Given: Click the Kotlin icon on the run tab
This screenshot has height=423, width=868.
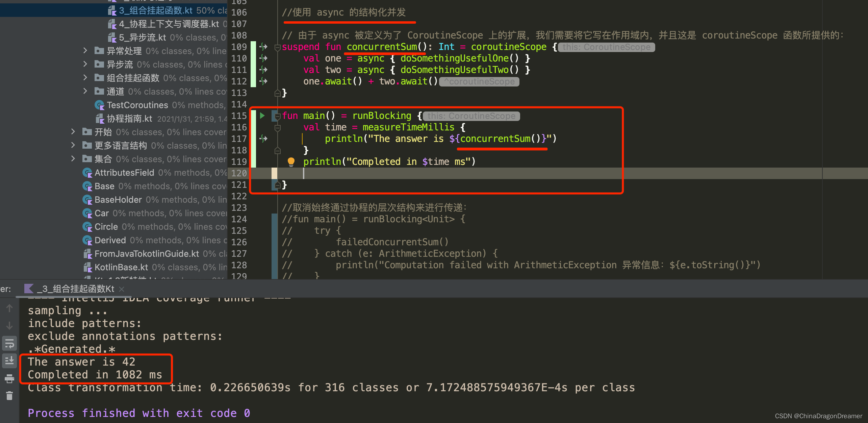Looking at the screenshot, I should [x=29, y=289].
